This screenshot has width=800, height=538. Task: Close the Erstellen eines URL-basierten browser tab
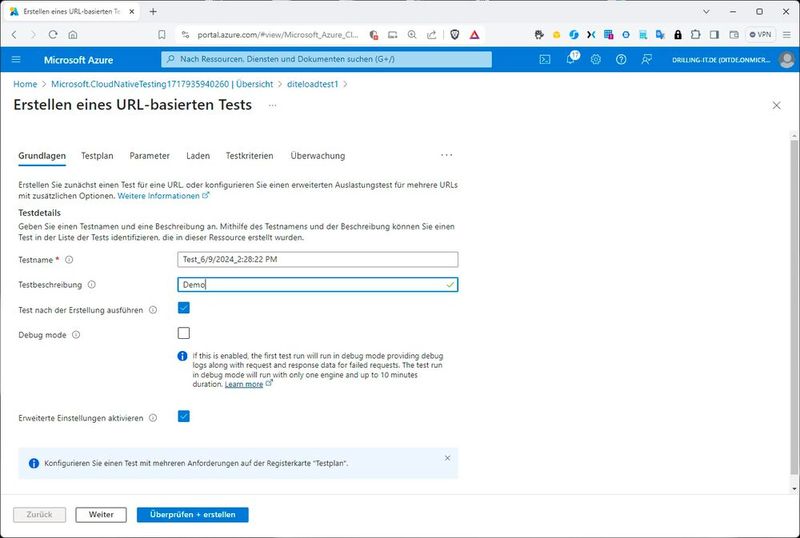[132, 11]
